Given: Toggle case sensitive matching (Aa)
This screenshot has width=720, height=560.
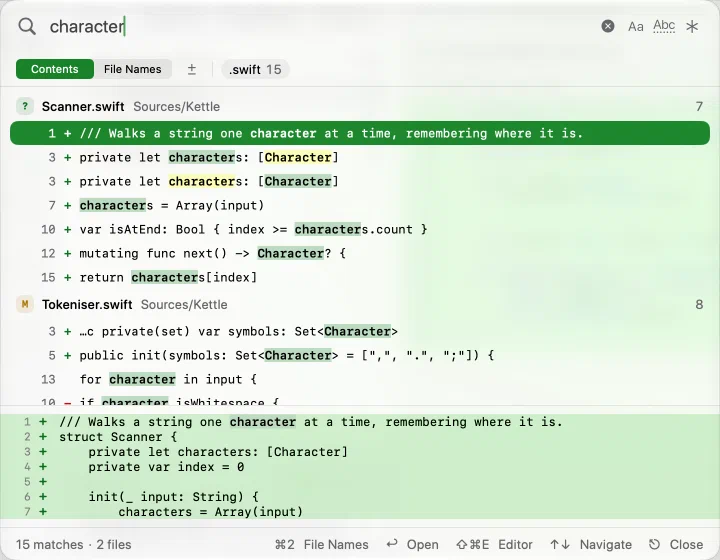Looking at the screenshot, I should coord(636,27).
